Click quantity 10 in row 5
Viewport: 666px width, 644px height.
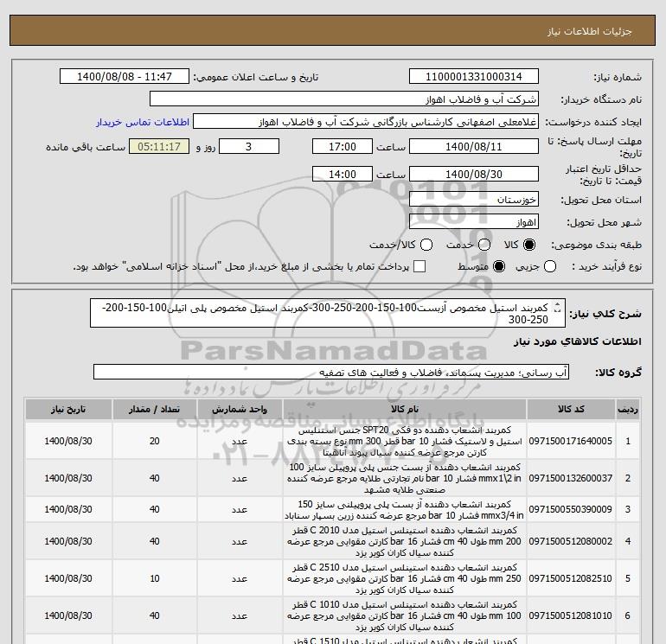click(x=154, y=578)
